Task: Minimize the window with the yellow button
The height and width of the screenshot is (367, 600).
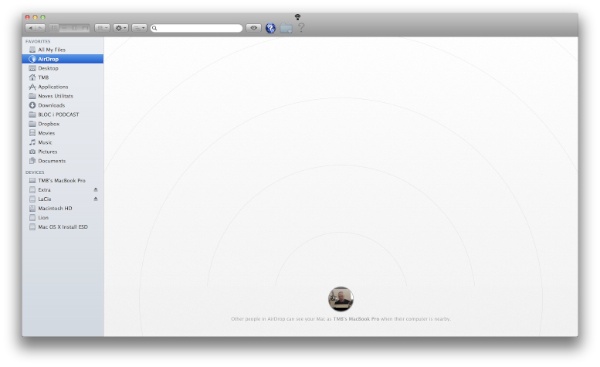Action: 35,17
